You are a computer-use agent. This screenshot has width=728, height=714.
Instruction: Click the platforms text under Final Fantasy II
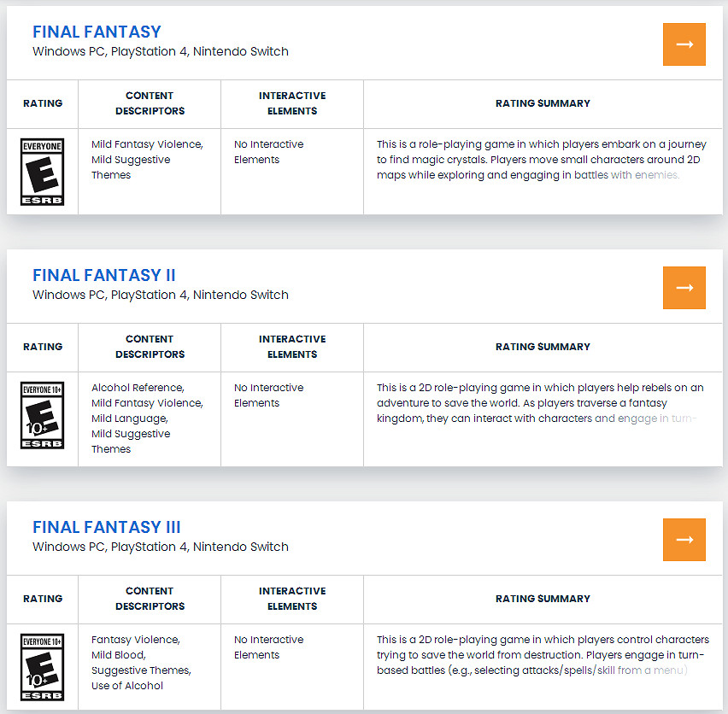point(161,295)
